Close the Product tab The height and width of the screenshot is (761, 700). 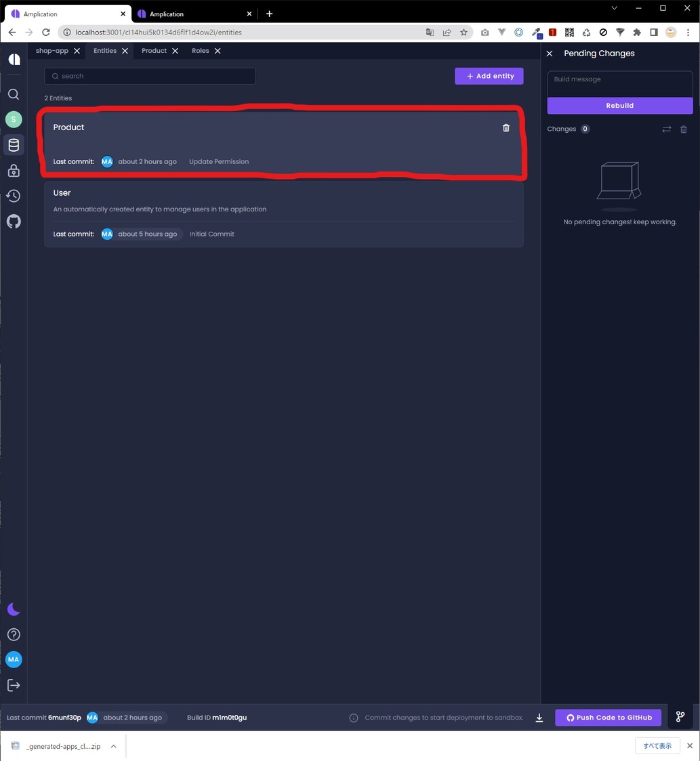click(x=175, y=51)
